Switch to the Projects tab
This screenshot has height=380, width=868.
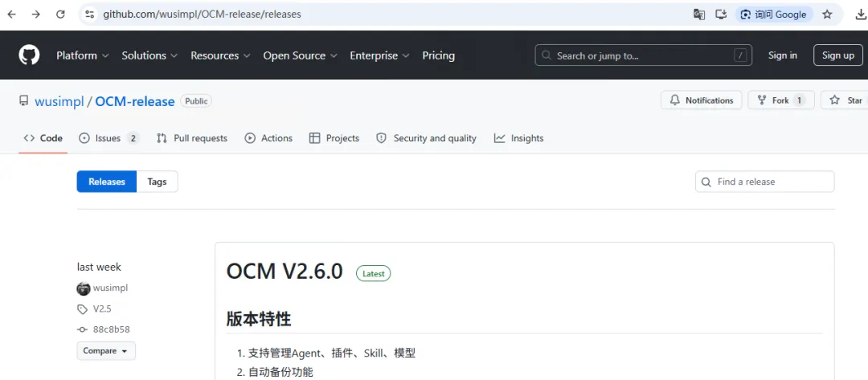[x=334, y=138]
